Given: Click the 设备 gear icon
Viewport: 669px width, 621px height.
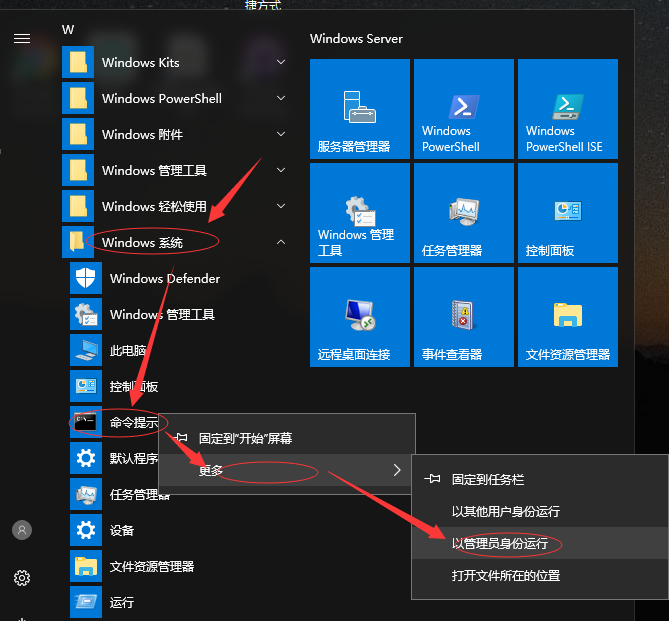Looking at the screenshot, I should click(x=86, y=530).
